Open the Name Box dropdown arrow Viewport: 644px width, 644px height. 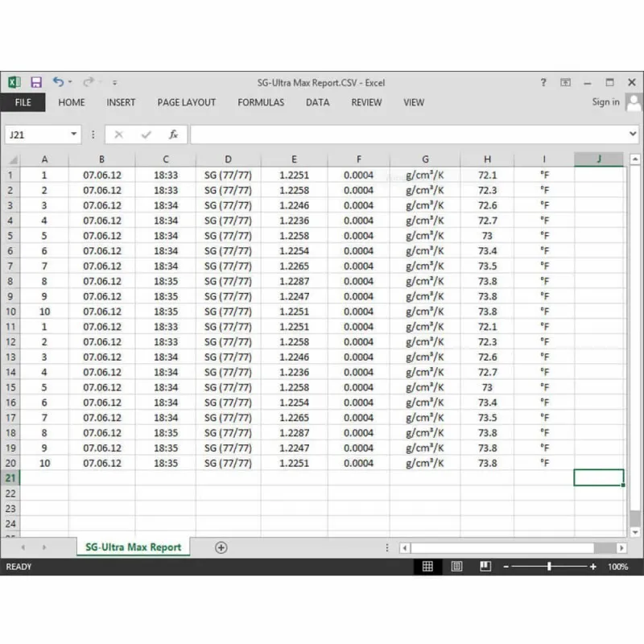pyautogui.click(x=74, y=134)
